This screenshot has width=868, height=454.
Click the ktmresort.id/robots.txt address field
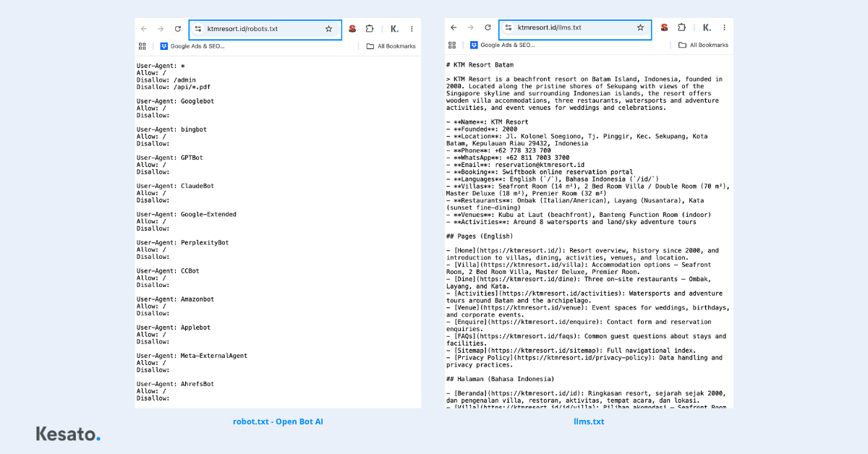pos(265,30)
